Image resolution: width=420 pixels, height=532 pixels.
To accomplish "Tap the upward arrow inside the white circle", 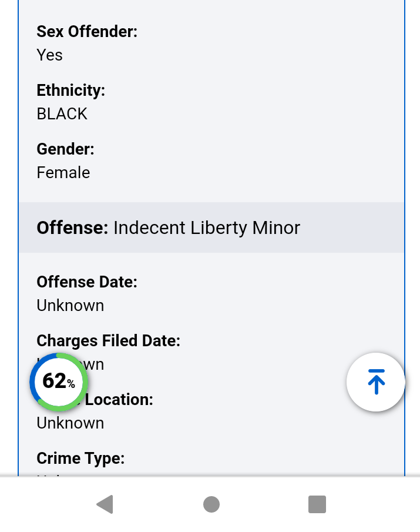I will tap(375, 382).
